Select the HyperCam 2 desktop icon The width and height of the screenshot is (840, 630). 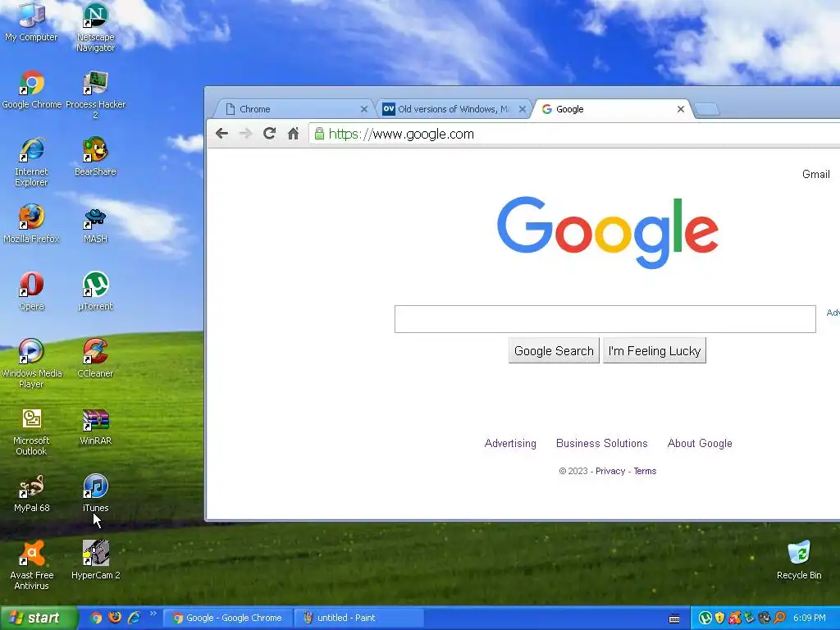(95, 559)
